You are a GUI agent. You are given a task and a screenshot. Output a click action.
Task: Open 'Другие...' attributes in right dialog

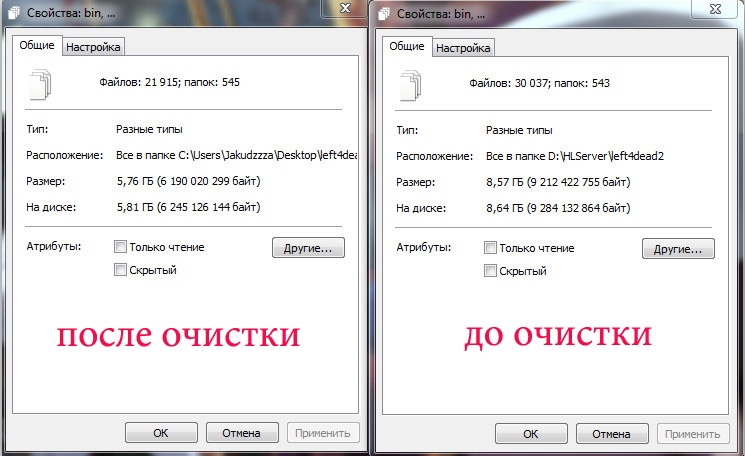pos(678,248)
